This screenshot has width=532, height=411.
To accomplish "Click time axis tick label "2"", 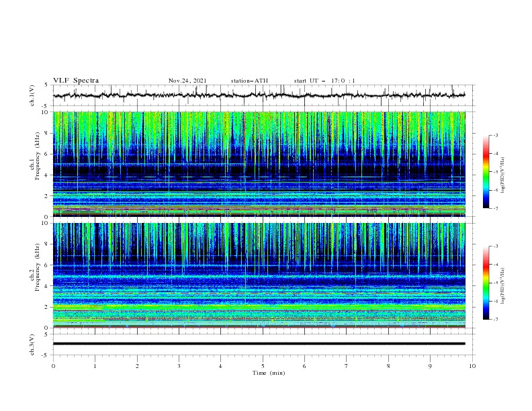I will tap(137, 366).
